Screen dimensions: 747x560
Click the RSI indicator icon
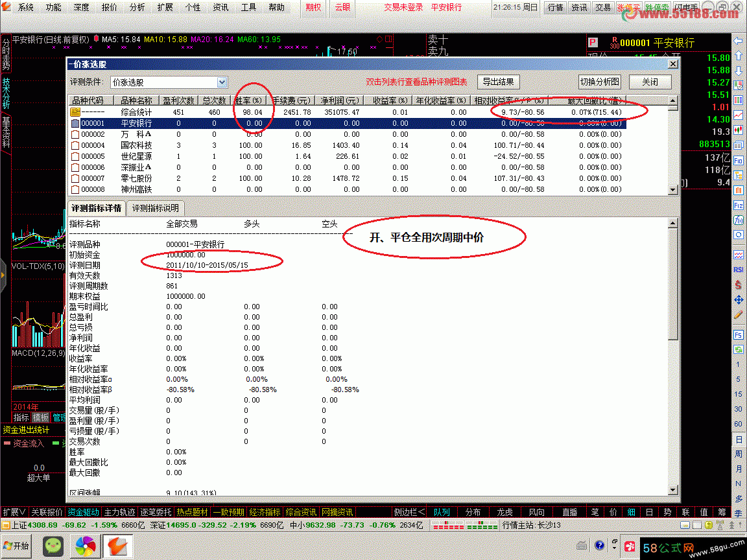point(738,270)
